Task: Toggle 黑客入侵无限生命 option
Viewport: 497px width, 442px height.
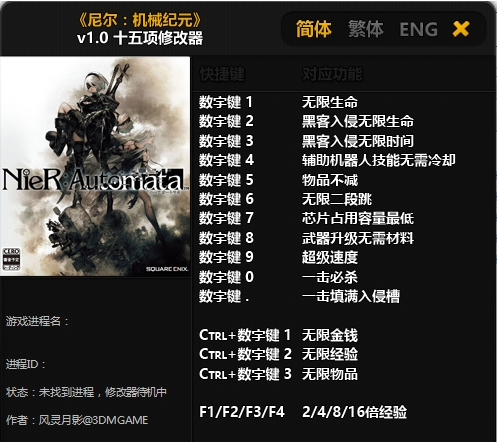Action: [x=357, y=122]
